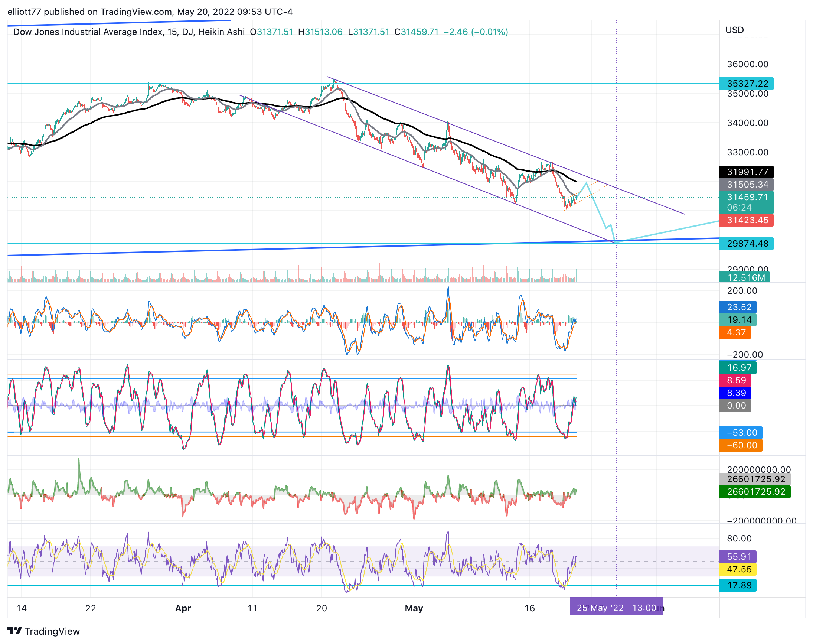The height and width of the screenshot is (644, 813).
Task: Click the 31459.71 current price label
Action: point(746,202)
